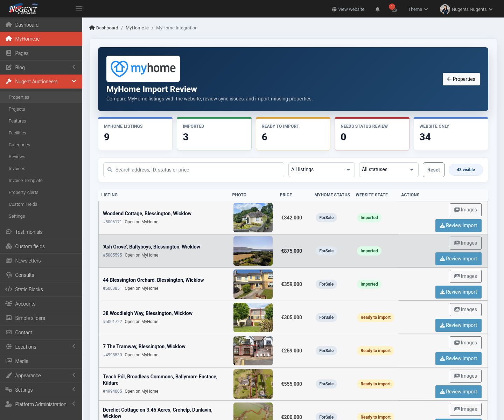Expand the Platform Administration submenu chevron
This screenshot has height=420, width=504.
click(x=74, y=404)
